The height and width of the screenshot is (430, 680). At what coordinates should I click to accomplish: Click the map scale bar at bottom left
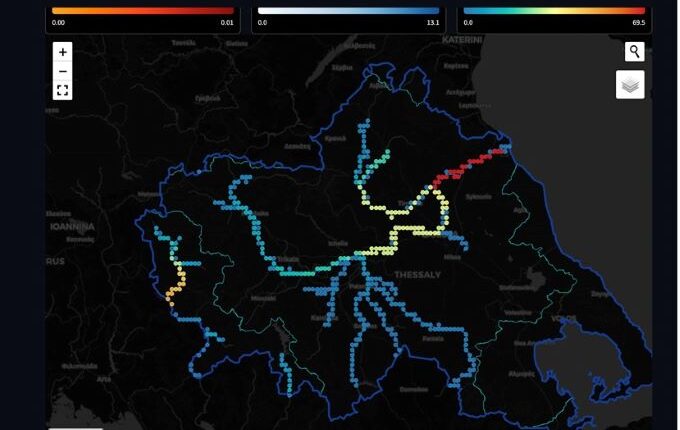[76, 427]
